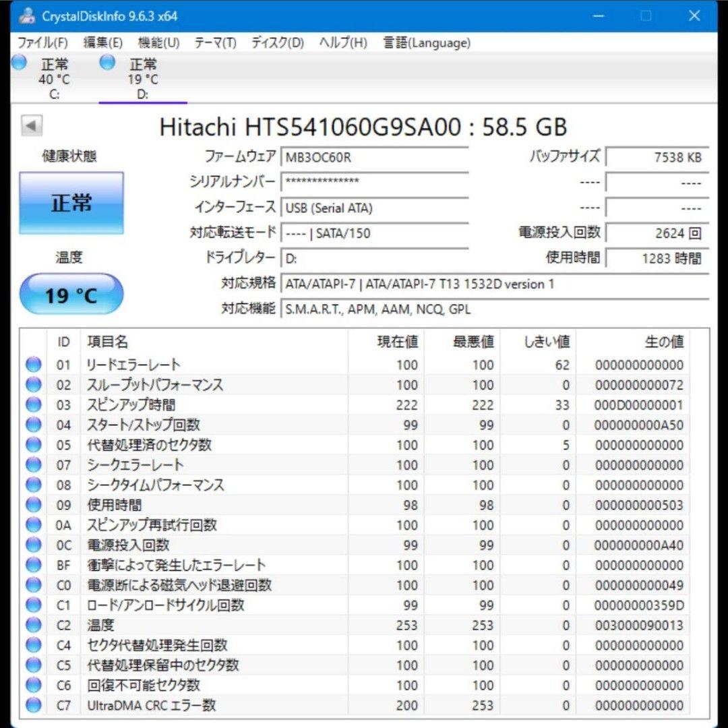Viewport: 728px width, 728px height.
Task: Click the blue dot next to 温度 attribute C2
Action: coord(33,625)
